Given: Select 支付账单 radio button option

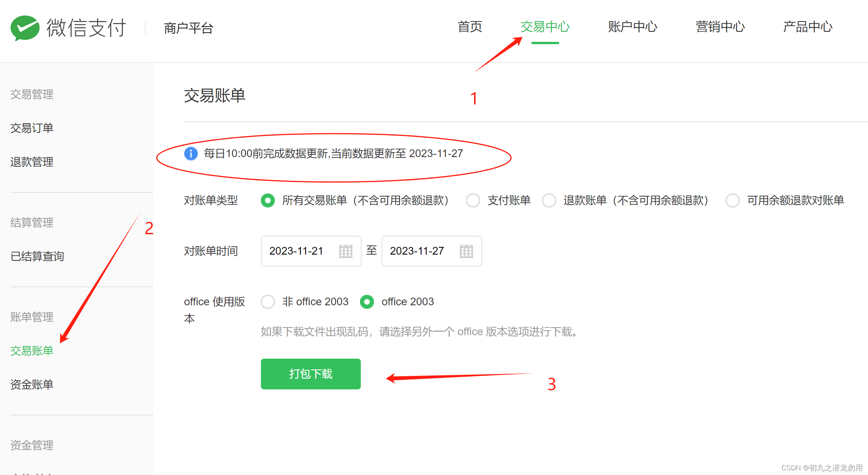Looking at the screenshot, I should [472, 199].
